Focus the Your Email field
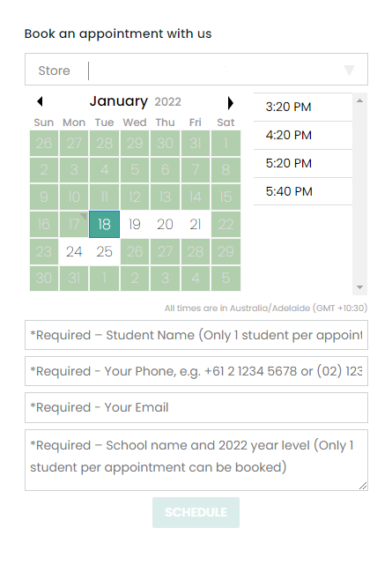The width and height of the screenshot is (392, 565). click(x=196, y=407)
